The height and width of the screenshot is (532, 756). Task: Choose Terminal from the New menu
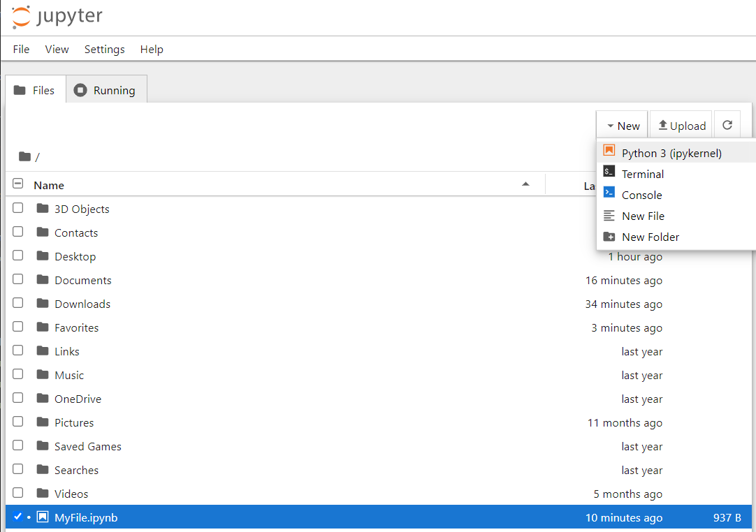(x=676, y=174)
